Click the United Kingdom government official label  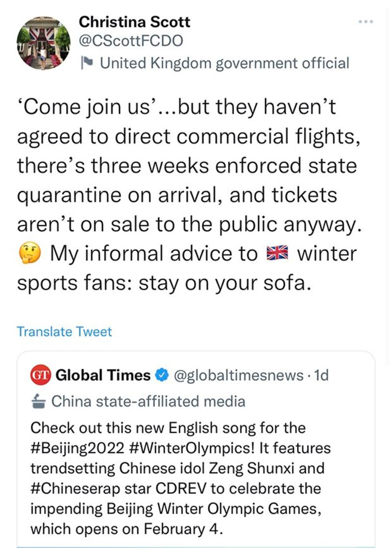click(224, 63)
